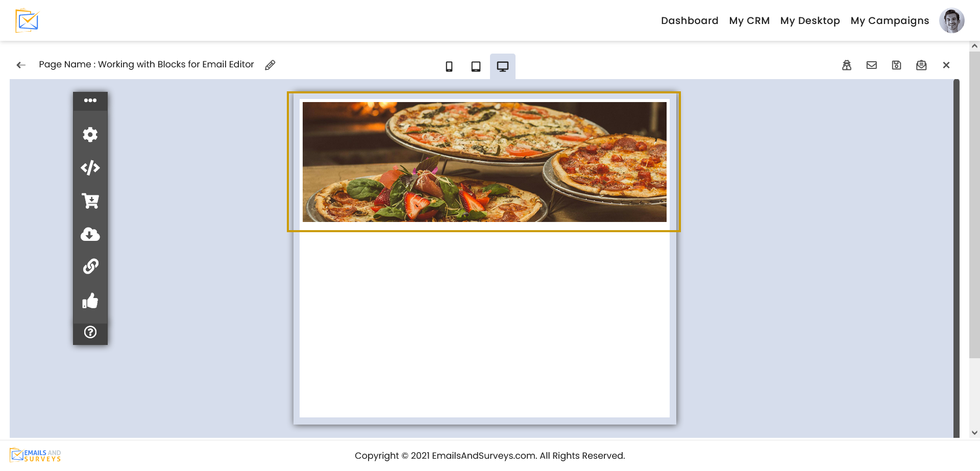Screen dimensions: 980x471
Task: Open the Dashboard menu item
Action: point(690,20)
